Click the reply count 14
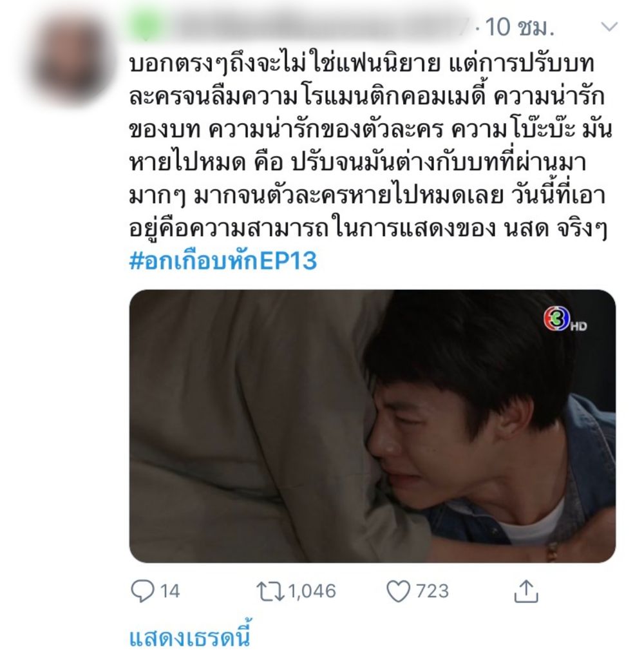The width and height of the screenshot is (644, 672). 169,591
